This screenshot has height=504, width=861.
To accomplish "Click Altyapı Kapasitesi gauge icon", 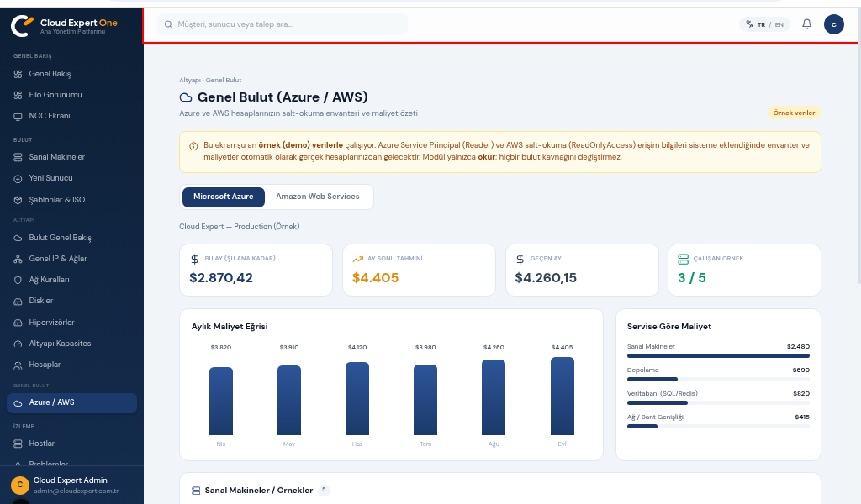I will tap(18, 344).
